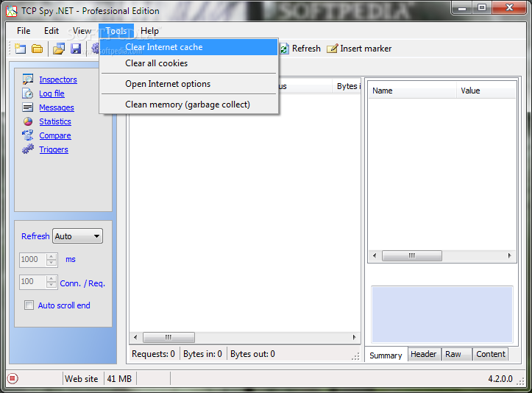Image resolution: width=532 pixels, height=393 pixels.
Task: Click the Bytes in column header
Action: 347,86
